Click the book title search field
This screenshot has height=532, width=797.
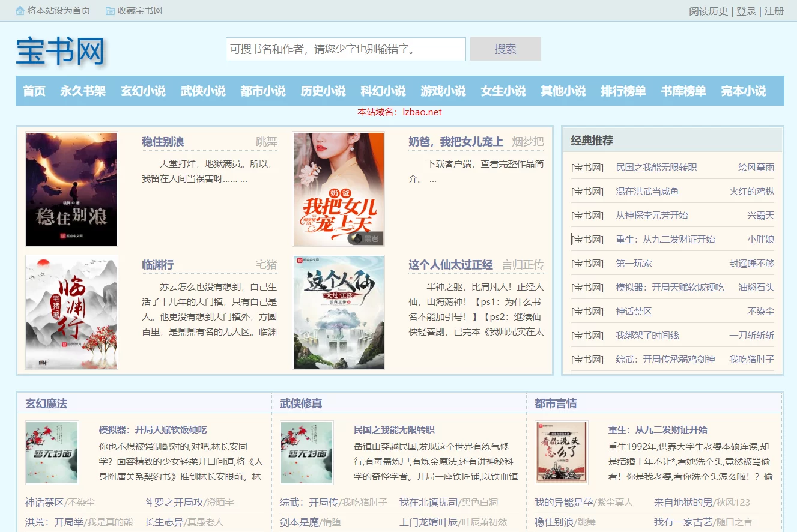pyautogui.click(x=345, y=49)
